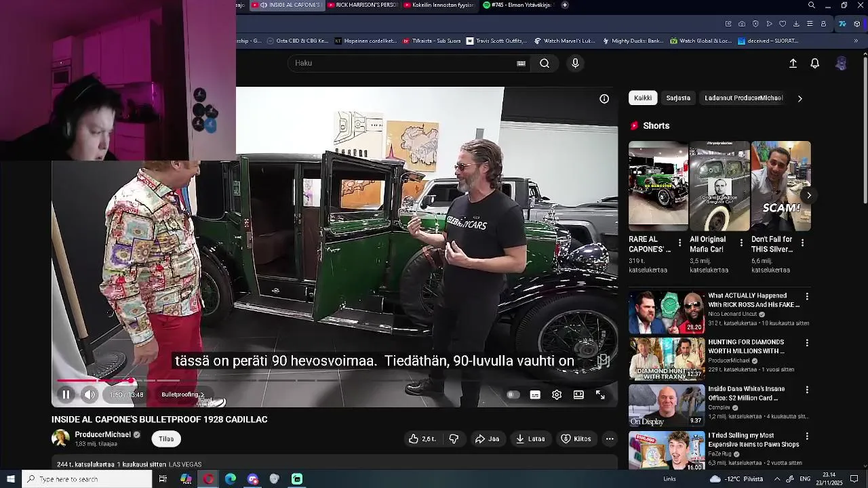Screen dimensions: 868x488
Task: Open the upload/create icon
Action: [793, 63]
